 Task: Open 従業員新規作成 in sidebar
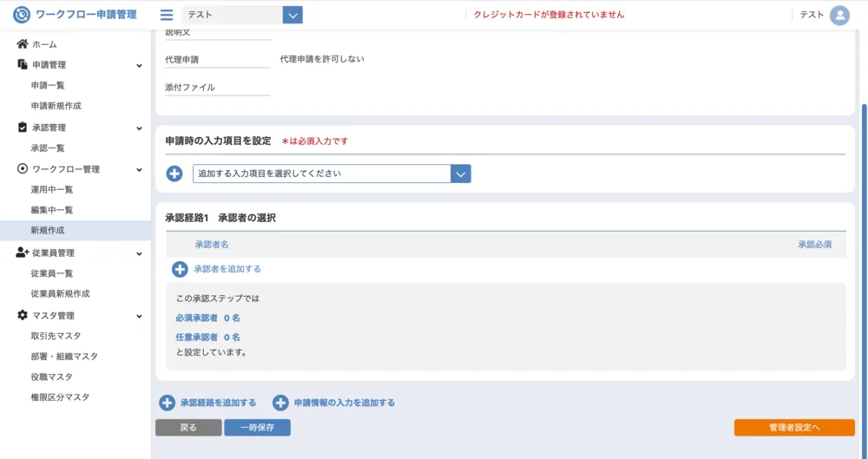point(61,293)
